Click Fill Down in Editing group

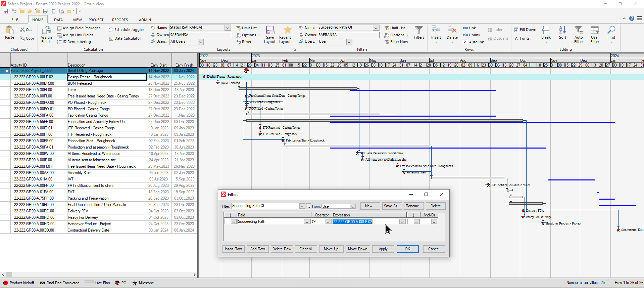tap(525, 30)
